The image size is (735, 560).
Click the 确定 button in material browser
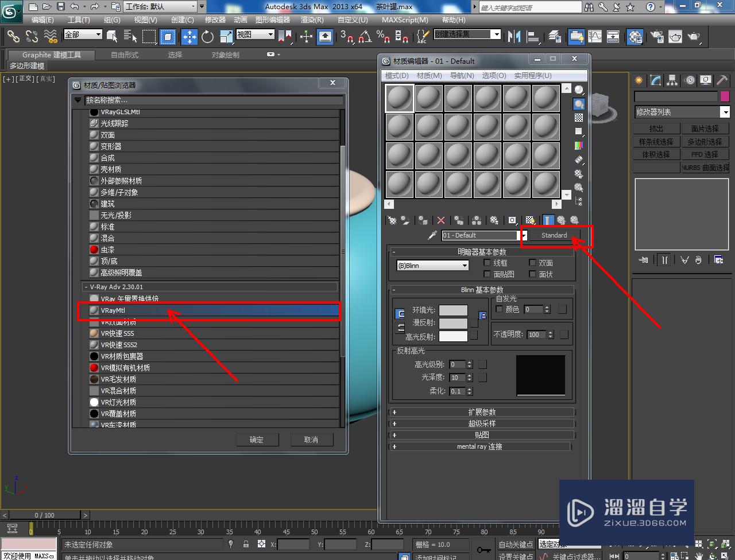[x=257, y=440]
